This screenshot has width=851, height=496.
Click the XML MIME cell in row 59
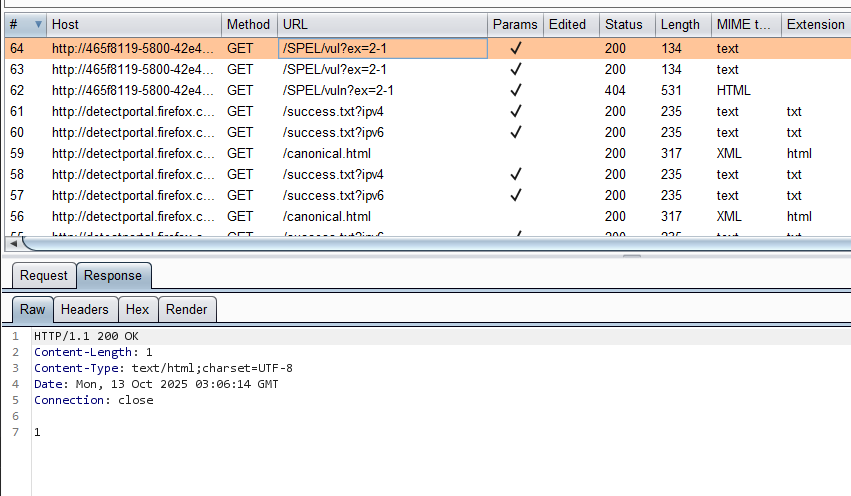pyautogui.click(x=729, y=154)
